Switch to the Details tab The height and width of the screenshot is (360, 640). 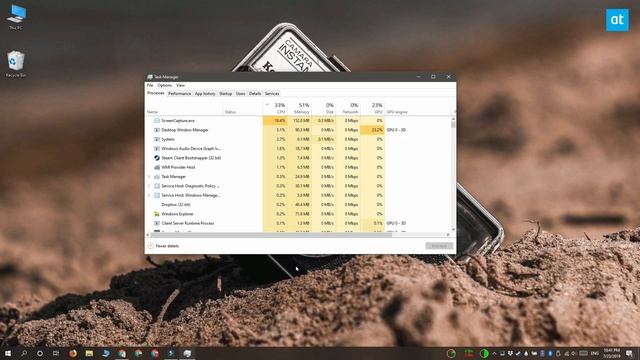click(255, 93)
